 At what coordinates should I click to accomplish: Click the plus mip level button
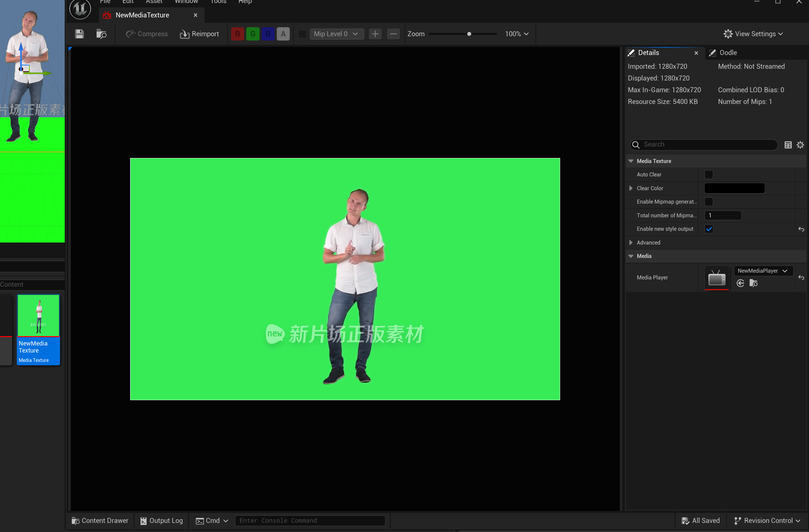click(x=375, y=34)
